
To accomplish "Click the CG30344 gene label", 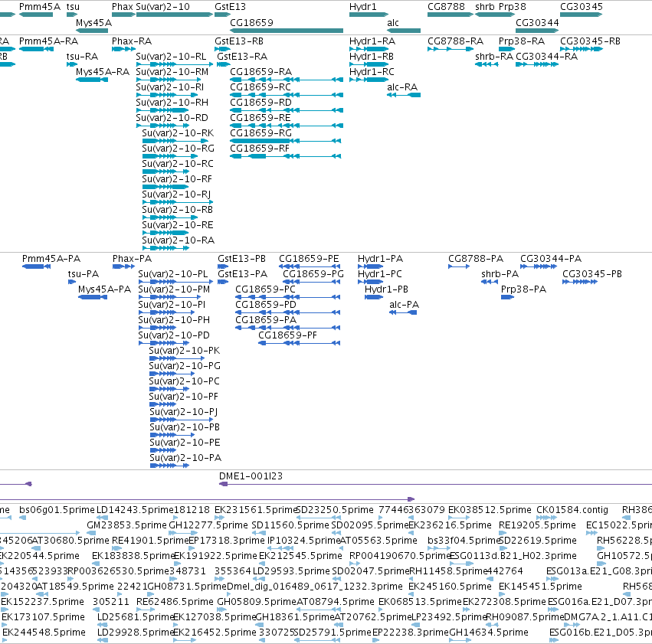I will tap(537, 22).
